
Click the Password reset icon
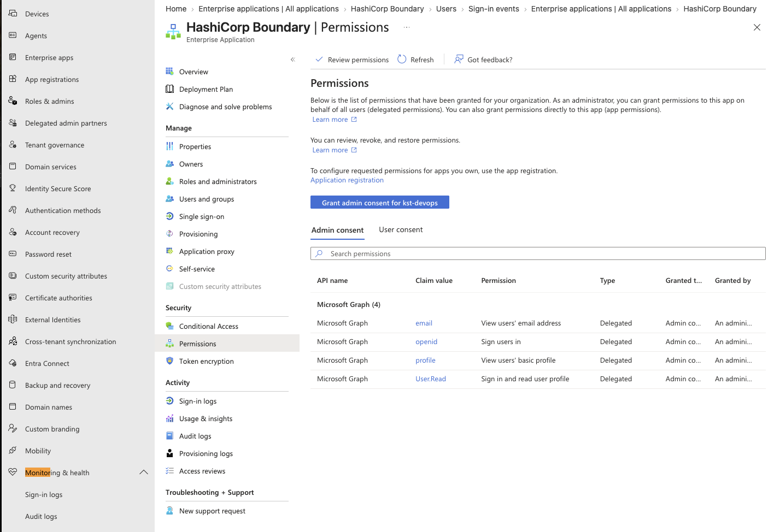pos(13,253)
